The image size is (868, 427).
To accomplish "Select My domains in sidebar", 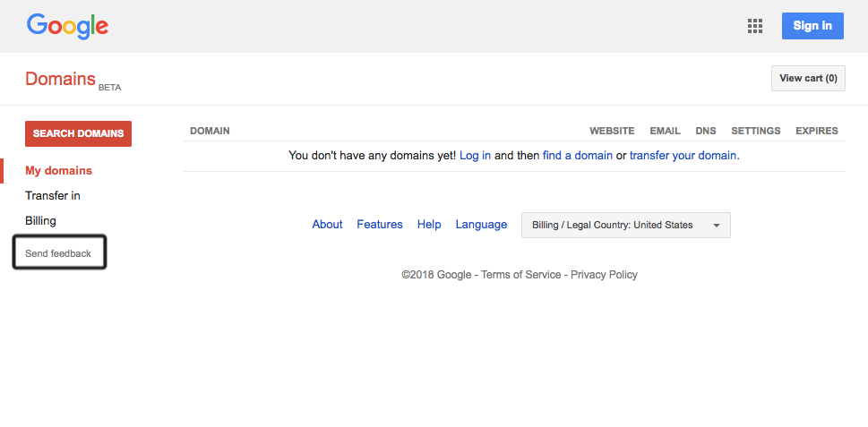I will 58,171.
